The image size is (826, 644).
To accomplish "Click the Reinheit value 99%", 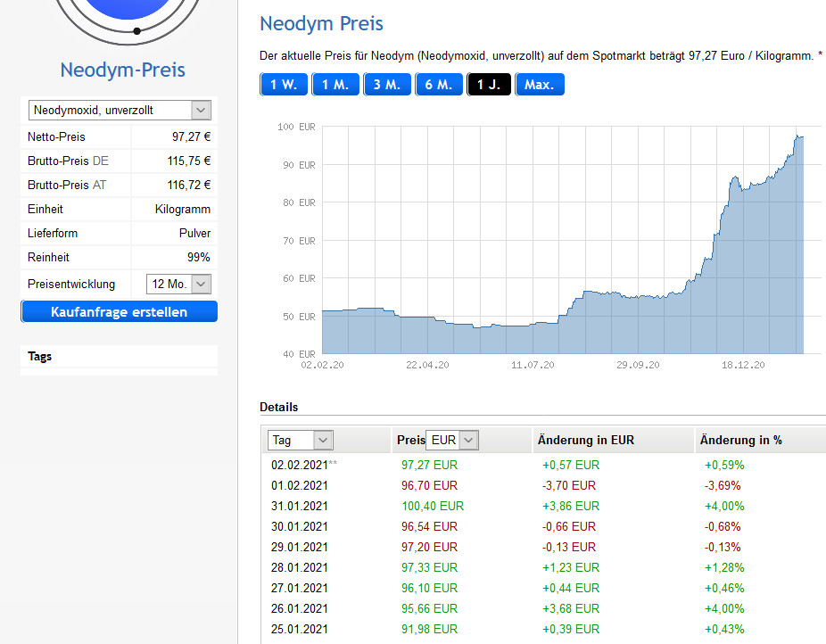I will 199,258.
